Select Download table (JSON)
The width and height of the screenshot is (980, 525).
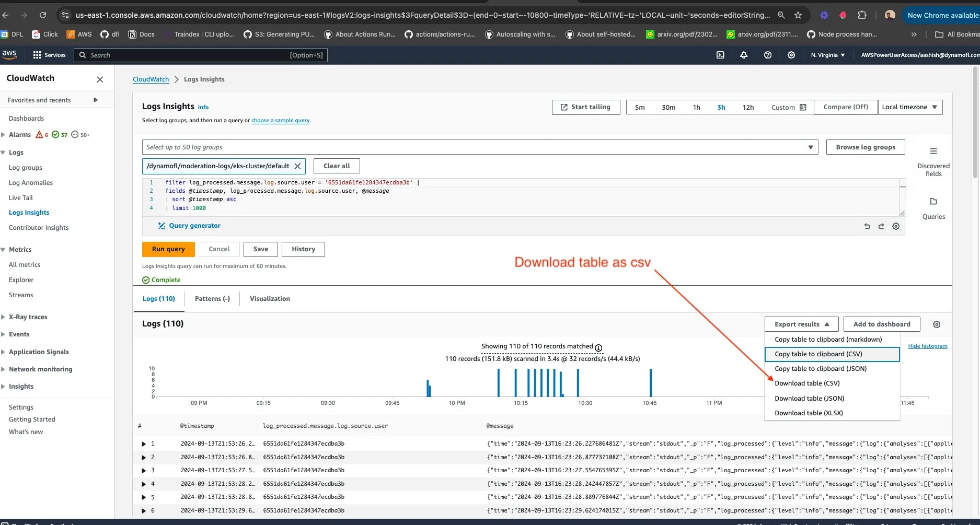click(832, 399)
